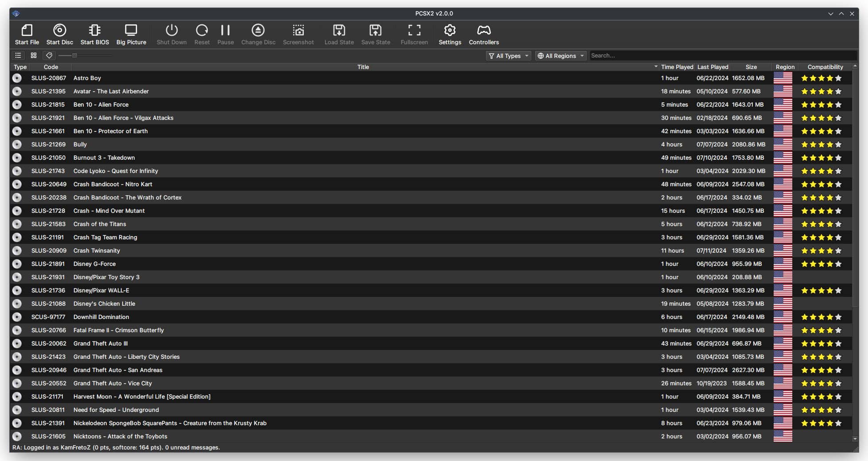Viewport: 868px width, 461px height.
Task: Open the All Regions filter dropdown
Action: (x=560, y=56)
